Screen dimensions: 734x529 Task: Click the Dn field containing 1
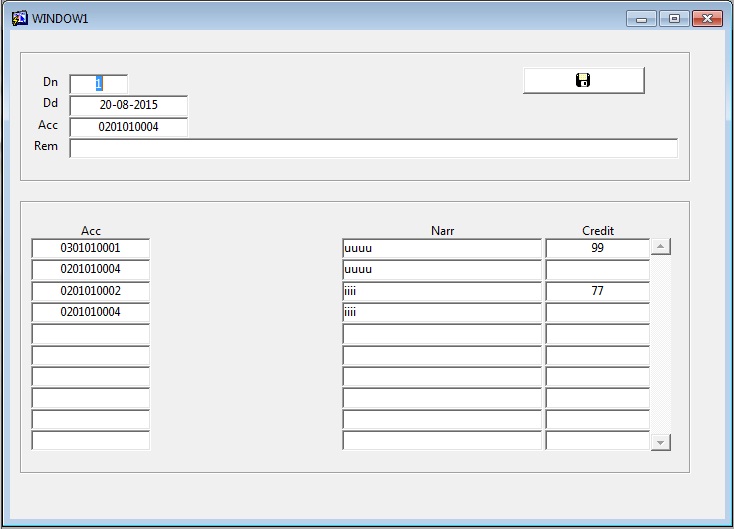click(98, 84)
